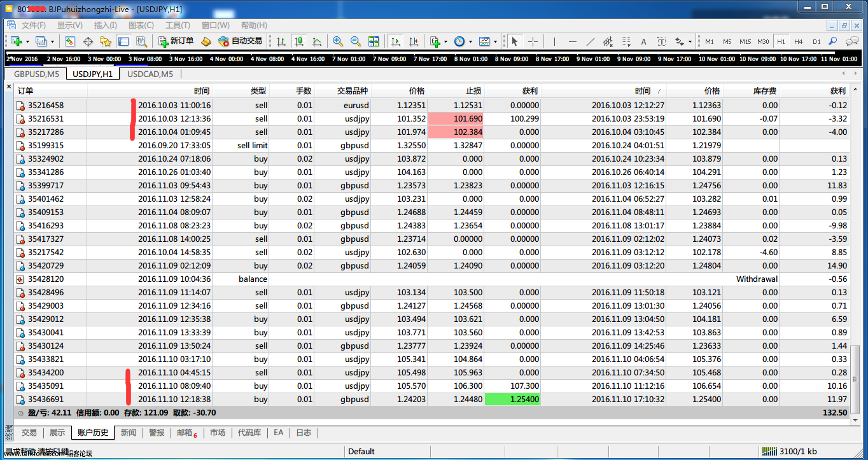Click the arrows objects icon

pyautogui.click(x=679, y=41)
